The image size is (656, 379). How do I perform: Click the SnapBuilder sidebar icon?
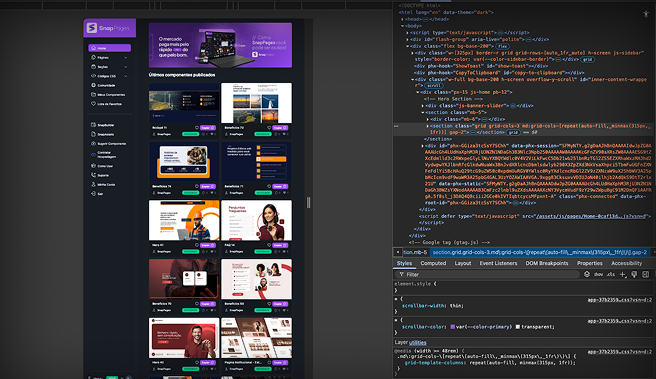point(93,125)
